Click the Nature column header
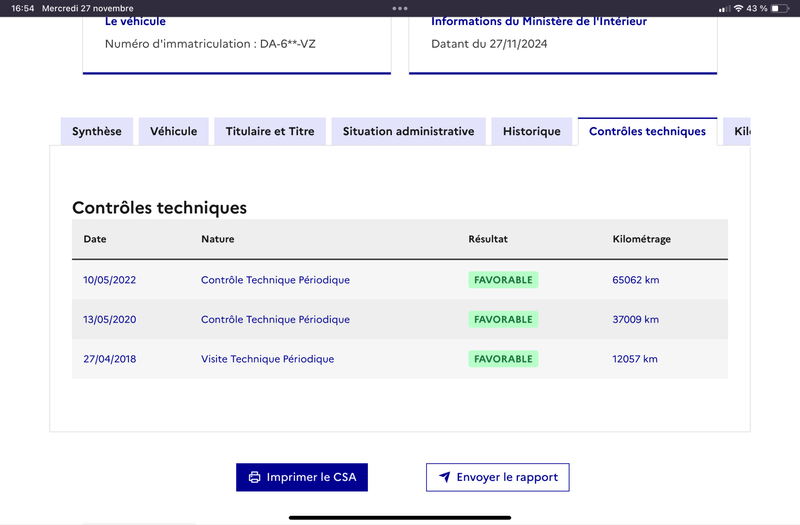Image resolution: width=800 pixels, height=525 pixels. [x=218, y=239]
